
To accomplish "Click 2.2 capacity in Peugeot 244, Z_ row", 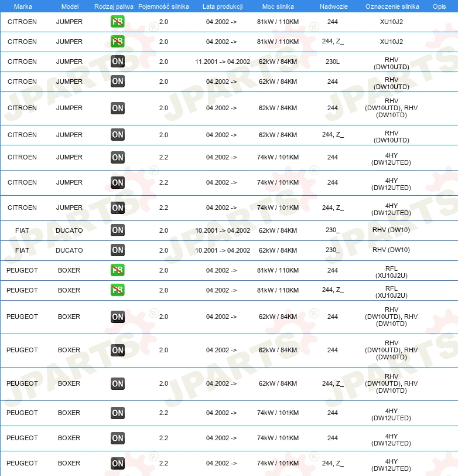I will click(163, 463).
